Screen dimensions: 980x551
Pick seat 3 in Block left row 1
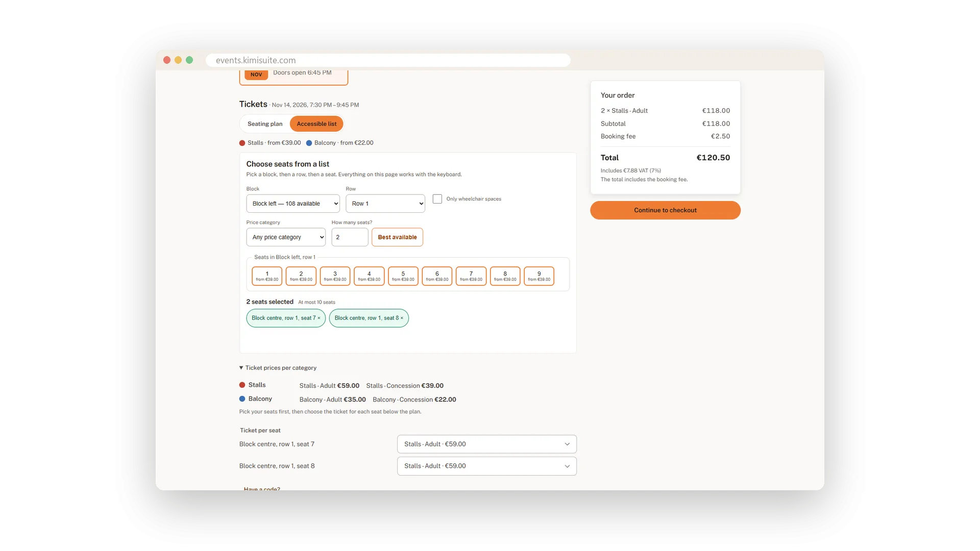(335, 276)
